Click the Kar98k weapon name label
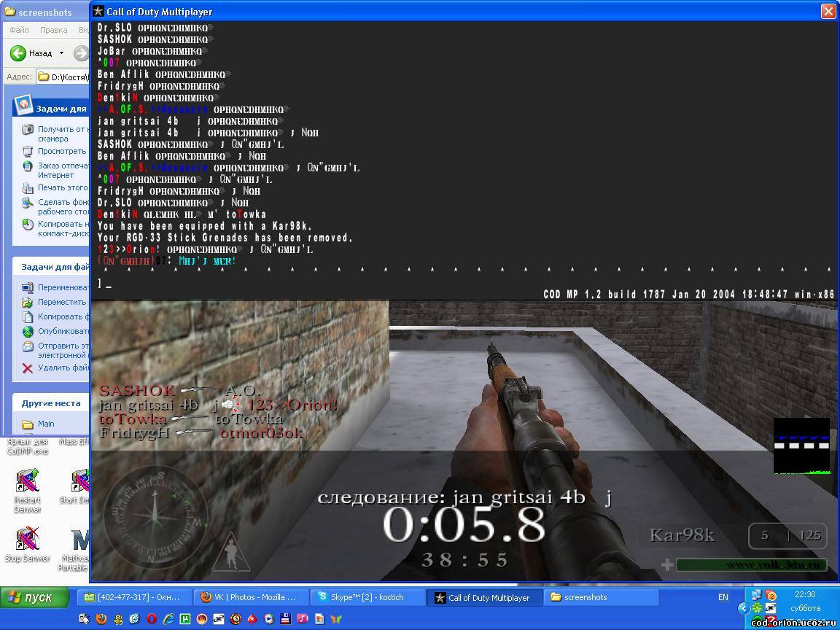The image size is (840, 630). 682,534
